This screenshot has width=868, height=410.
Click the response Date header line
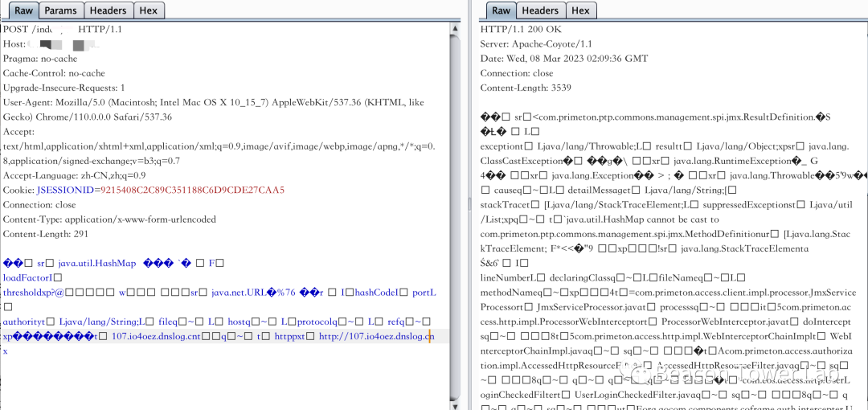click(563, 58)
